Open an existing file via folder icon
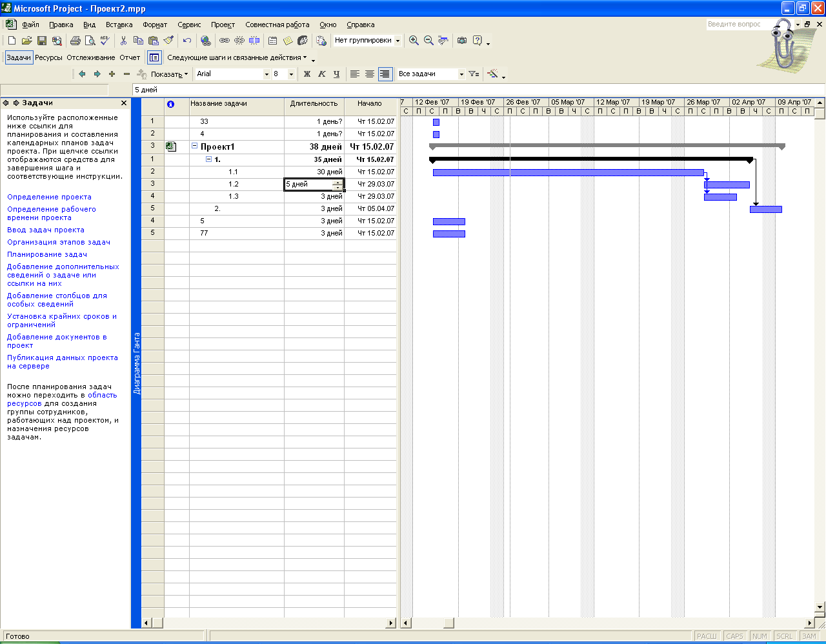The height and width of the screenshot is (644, 826). pos(26,41)
